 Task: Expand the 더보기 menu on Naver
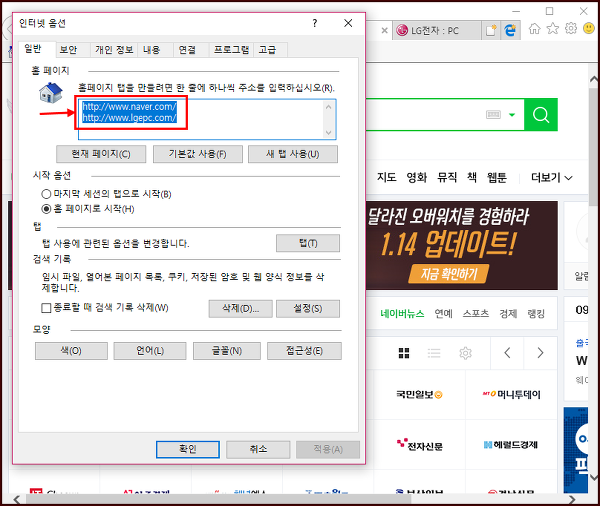pyautogui.click(x=551, y=178)
